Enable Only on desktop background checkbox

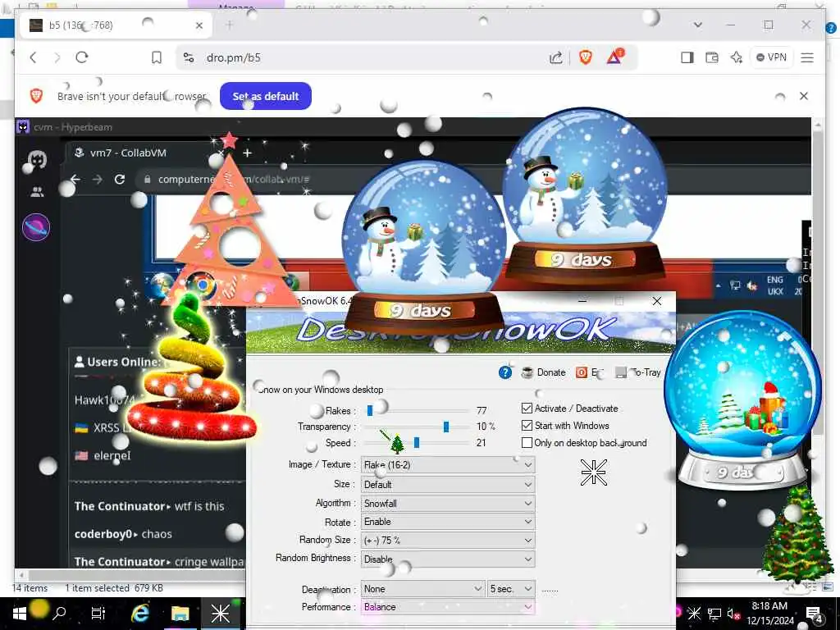point(527,442)
